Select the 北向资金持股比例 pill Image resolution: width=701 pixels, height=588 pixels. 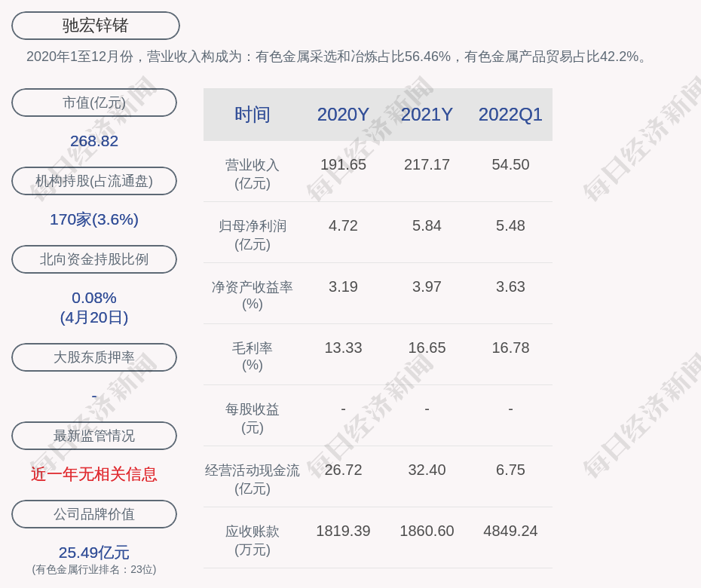click(94, 259)
